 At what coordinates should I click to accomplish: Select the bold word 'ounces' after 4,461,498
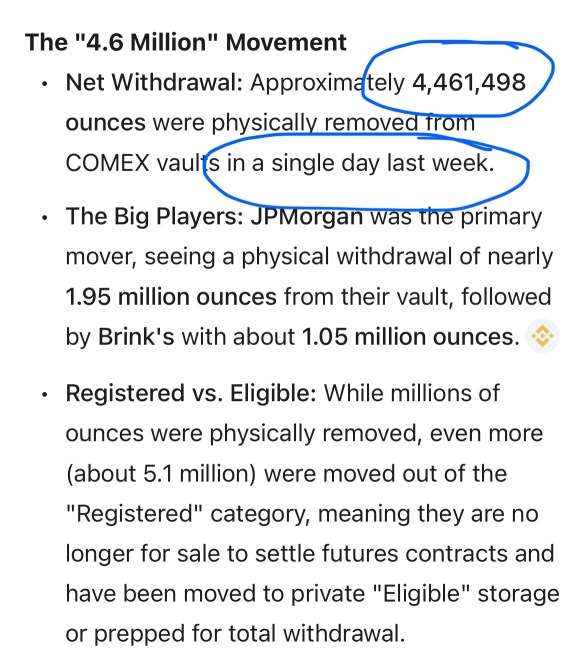pos(106,123)
